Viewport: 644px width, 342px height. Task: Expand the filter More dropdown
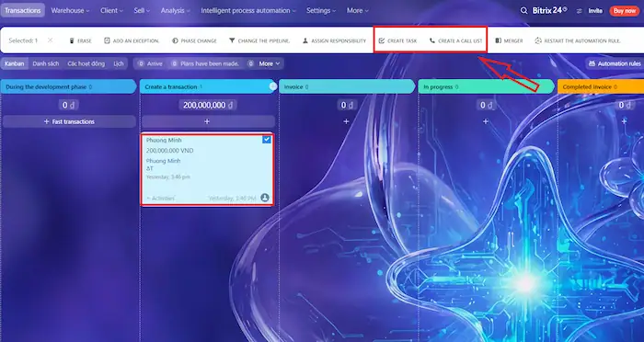(x=270, y=63)
